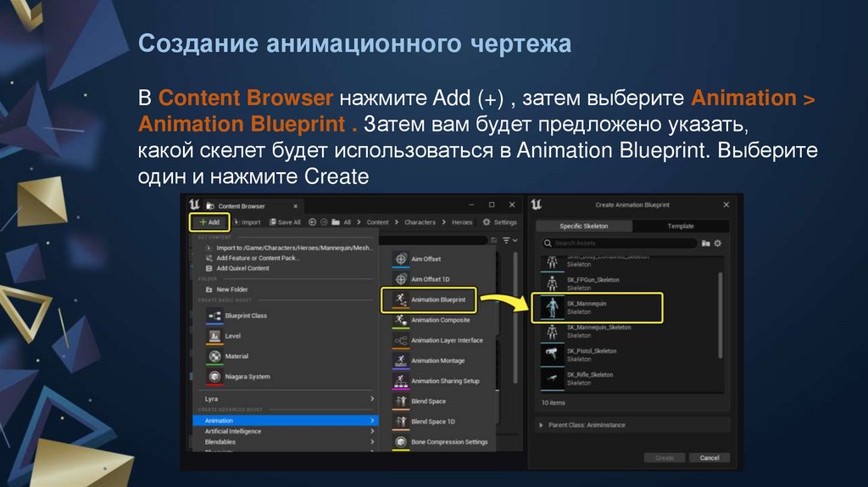Open the filter options dropdown
The image size is (868, 487).
click(x=509, y=240)
